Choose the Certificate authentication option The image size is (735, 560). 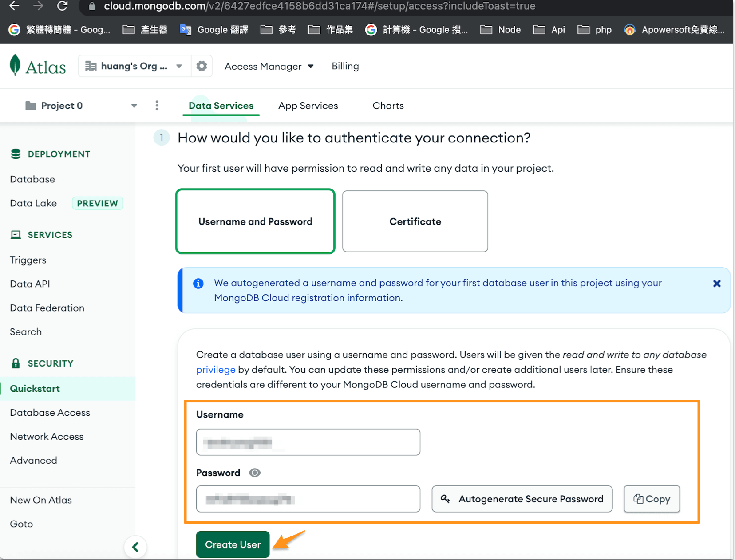415,221
